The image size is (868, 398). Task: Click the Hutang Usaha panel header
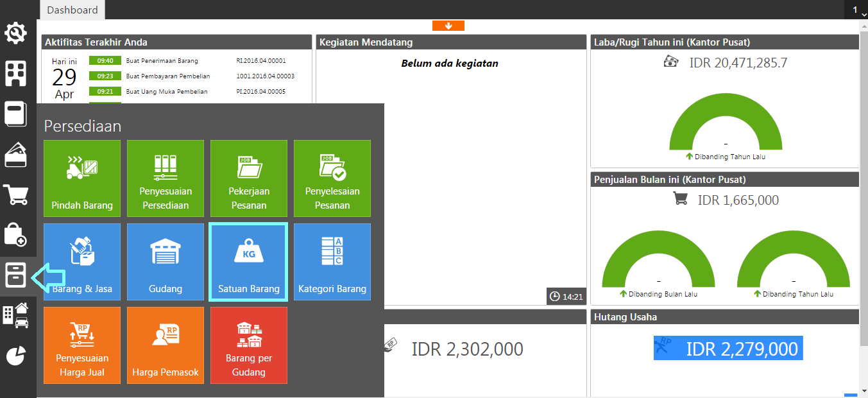pos(725,317)
